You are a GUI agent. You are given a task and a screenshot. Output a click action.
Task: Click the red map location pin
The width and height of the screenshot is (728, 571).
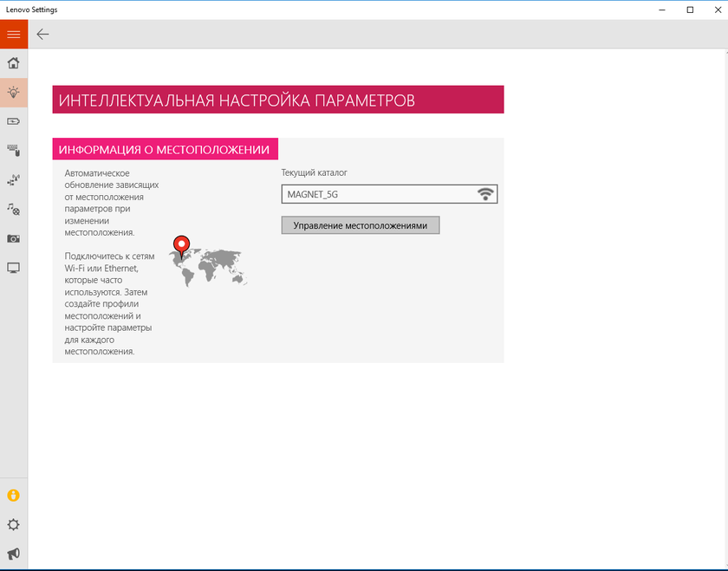(x=181, y=246)
